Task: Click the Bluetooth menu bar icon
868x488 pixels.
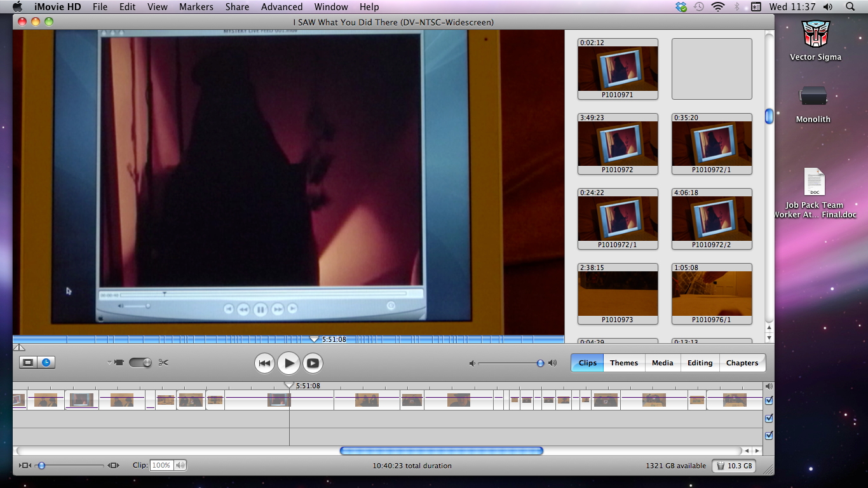Action: coord(737,7)
